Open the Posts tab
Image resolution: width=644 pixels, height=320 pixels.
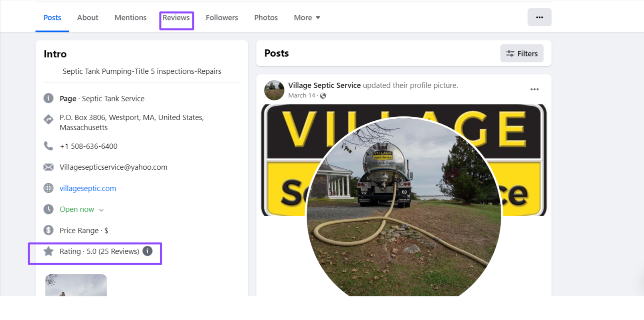tap(52, 18)
